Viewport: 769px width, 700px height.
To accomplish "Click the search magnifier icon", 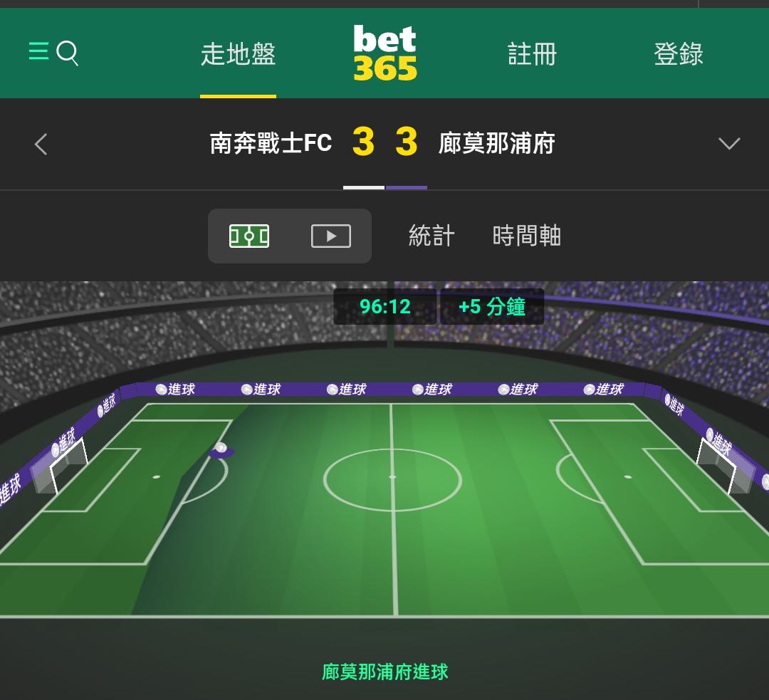I will point(68,53).
